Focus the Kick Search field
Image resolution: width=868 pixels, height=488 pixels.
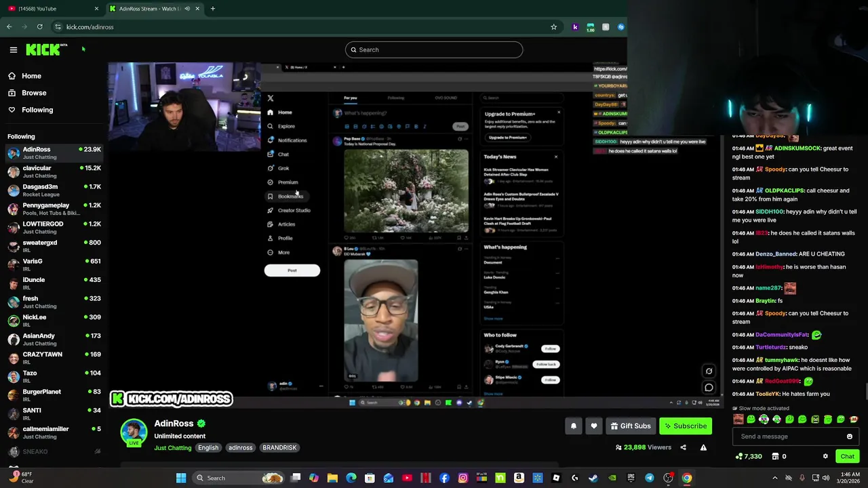[434, 49]
